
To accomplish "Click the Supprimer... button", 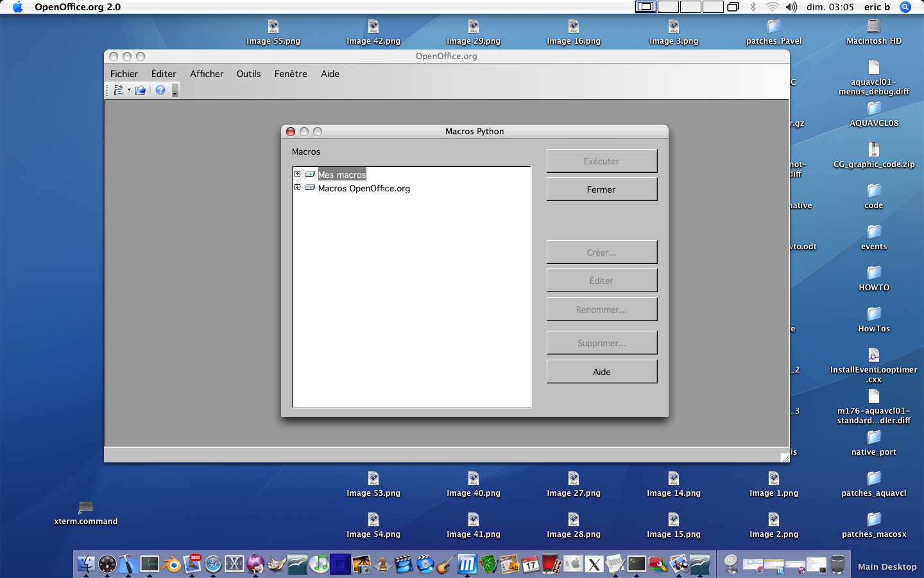I will 601,343.
